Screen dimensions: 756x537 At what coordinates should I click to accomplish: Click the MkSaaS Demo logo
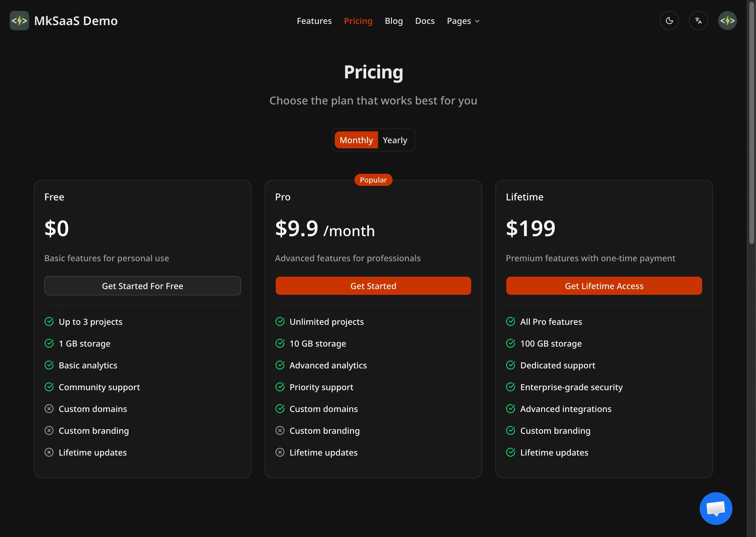pos(64,21)
